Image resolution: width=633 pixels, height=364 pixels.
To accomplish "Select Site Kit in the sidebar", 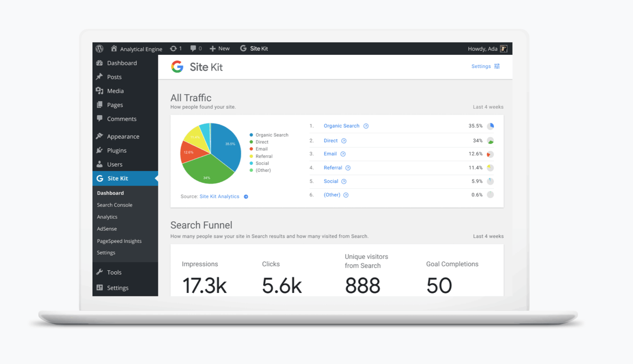I will coord(125,178).
